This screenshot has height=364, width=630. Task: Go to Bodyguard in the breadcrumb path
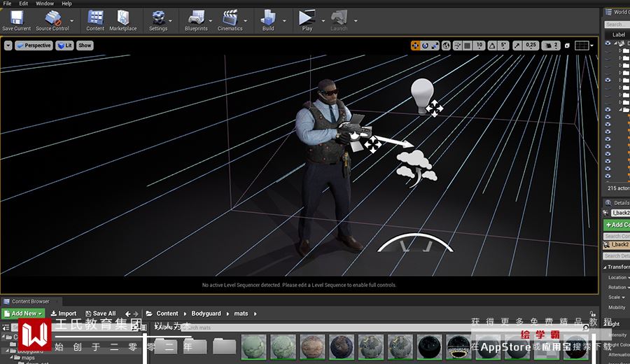point(206,314)
